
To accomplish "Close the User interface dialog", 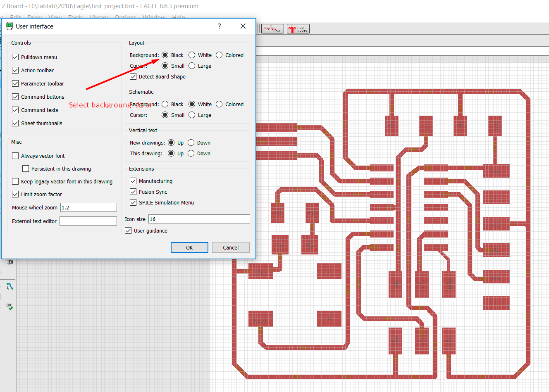I will pos(243,26).
